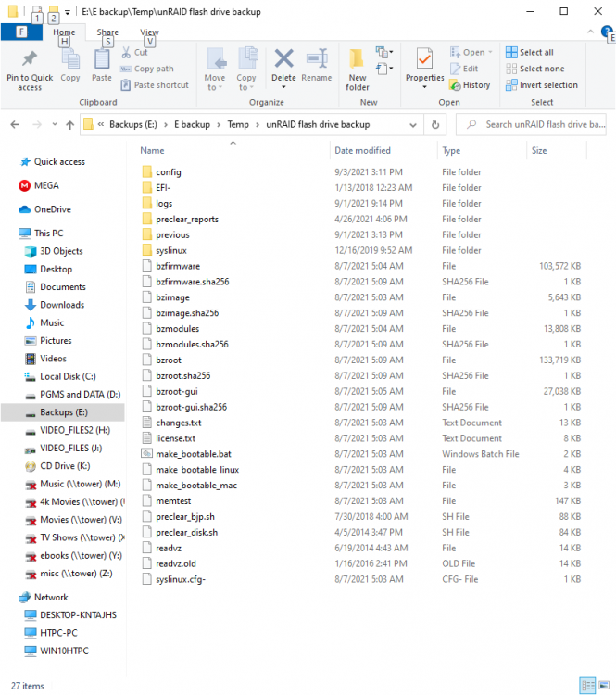The width and height of the screenshot is (616, 695).
Task: Click the Cut scissors icon
Action: tap(126, 52)
